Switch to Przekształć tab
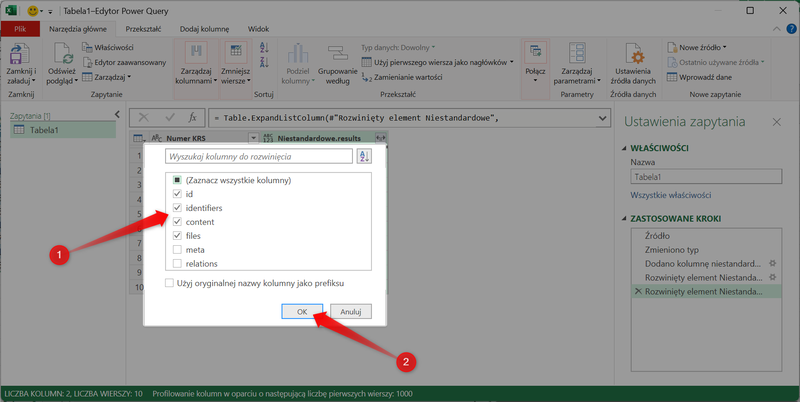Screen dimensions: 800x402 143,29
